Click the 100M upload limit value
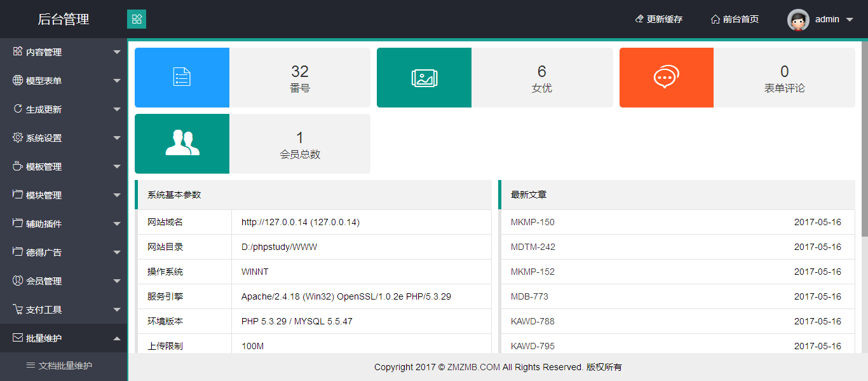Viewport: 868px width, 381px height. click(x=252, y=346)
